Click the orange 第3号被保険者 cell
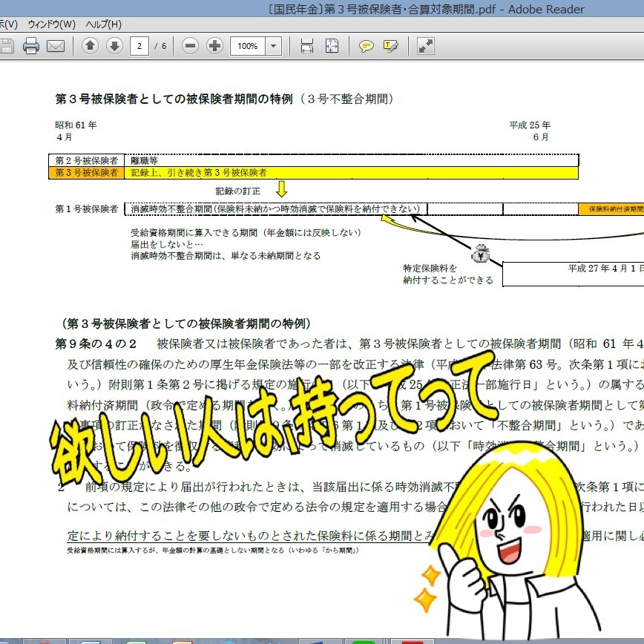 pos(86,172)
